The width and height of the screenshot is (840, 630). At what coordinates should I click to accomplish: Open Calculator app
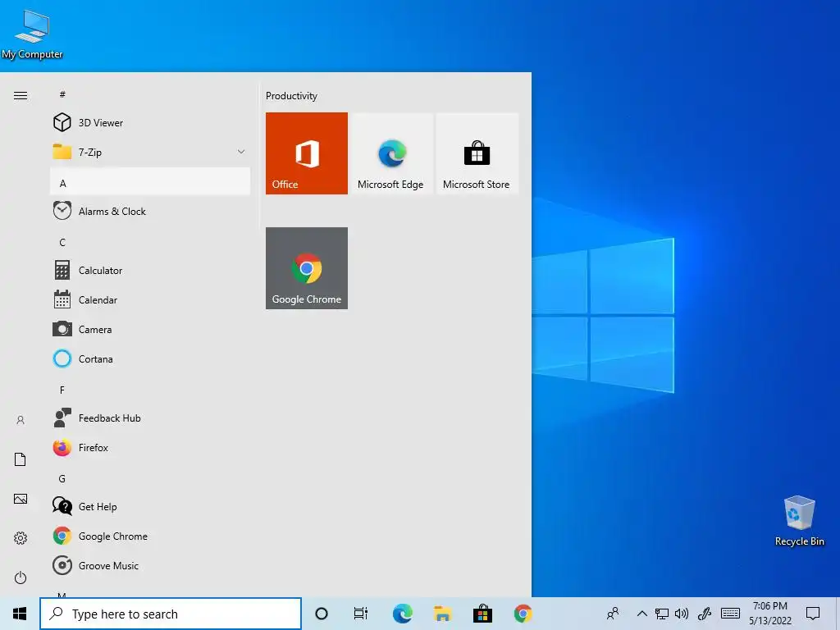tap(150, 270)
